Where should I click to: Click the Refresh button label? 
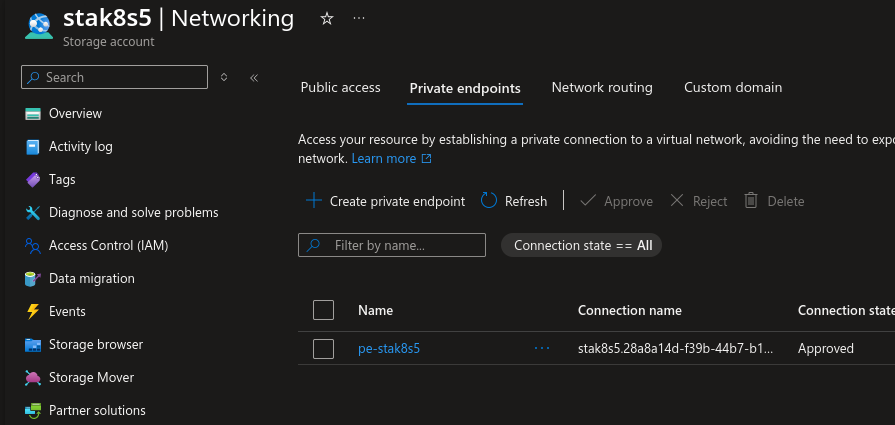click(x=526, y=201)
